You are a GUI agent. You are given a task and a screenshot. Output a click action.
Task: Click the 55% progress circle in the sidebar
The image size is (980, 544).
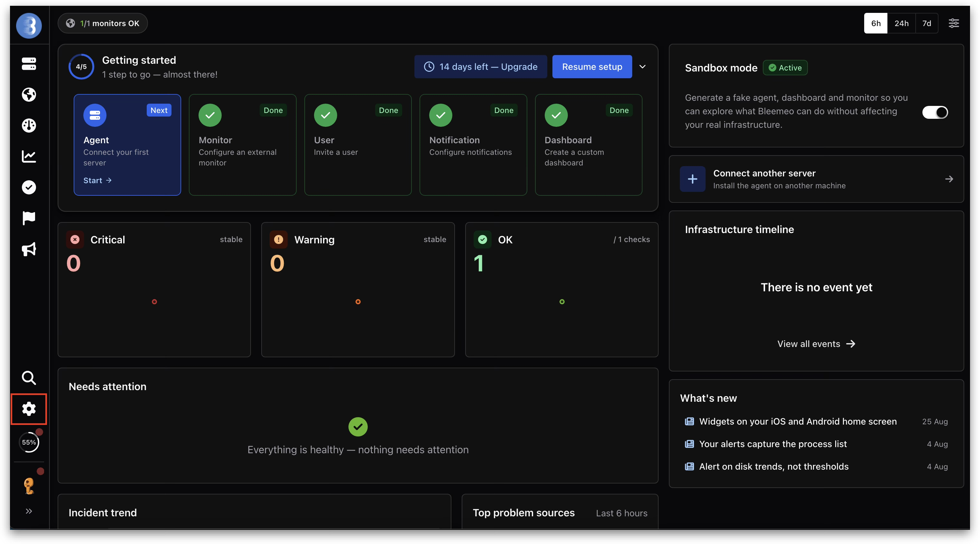click(29, 442)
